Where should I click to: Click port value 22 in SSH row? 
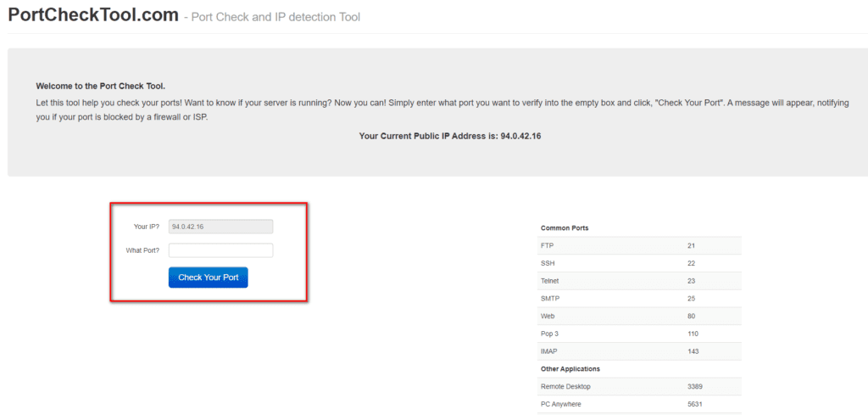(x=692, y=263)
